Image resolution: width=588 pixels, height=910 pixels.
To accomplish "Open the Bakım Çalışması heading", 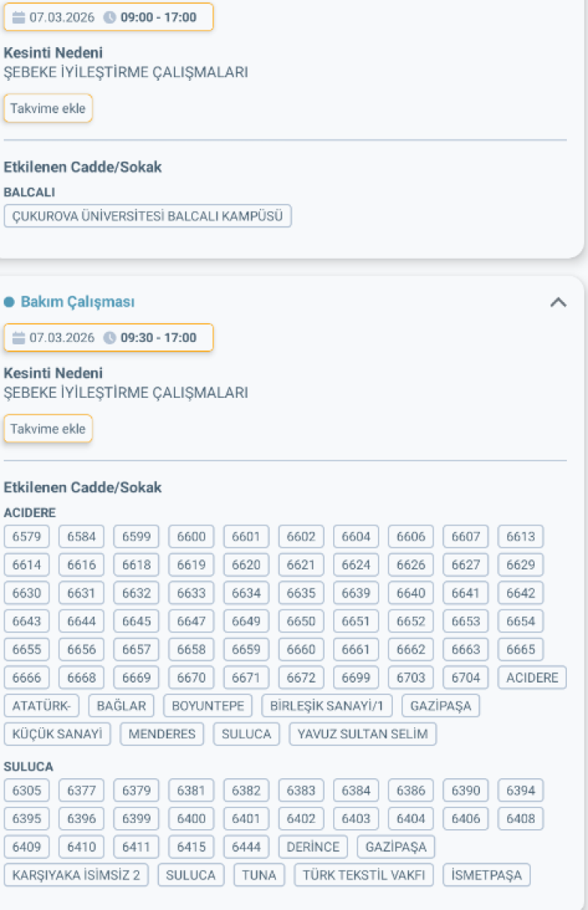I will point(77,302).
